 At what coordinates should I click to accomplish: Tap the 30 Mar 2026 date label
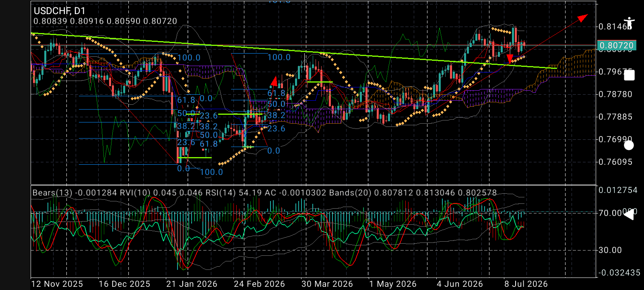pos(327,284)
